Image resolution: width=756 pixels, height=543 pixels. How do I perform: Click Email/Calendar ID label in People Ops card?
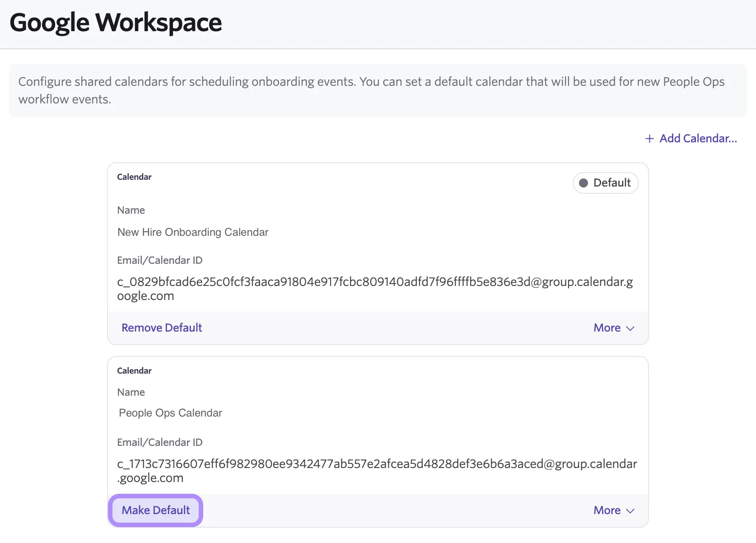pos(160,442)
